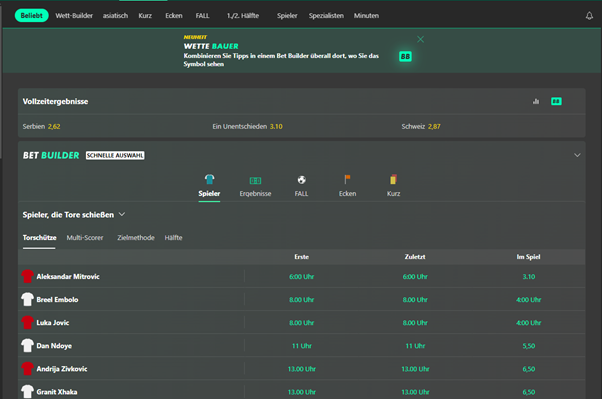This screenshot has width=602, height=399.
Task: Open the statistics bar chart icon
Action: point(536,101)
